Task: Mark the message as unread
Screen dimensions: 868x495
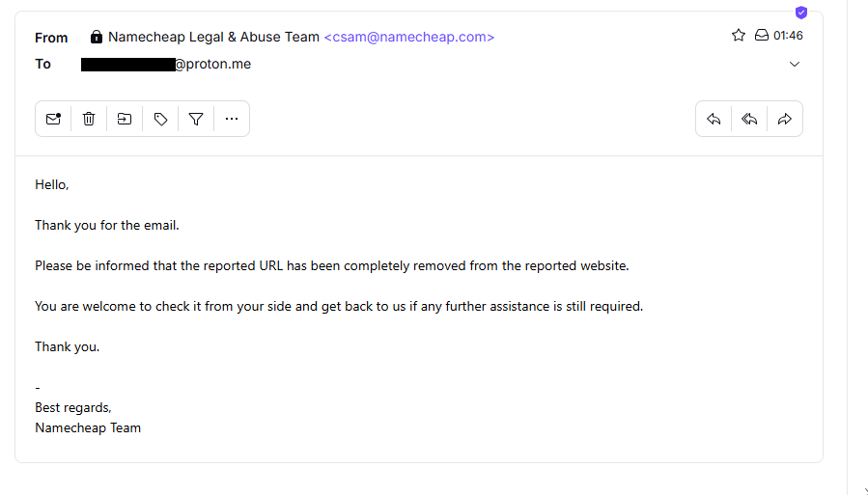Action: tap(53, 119)
